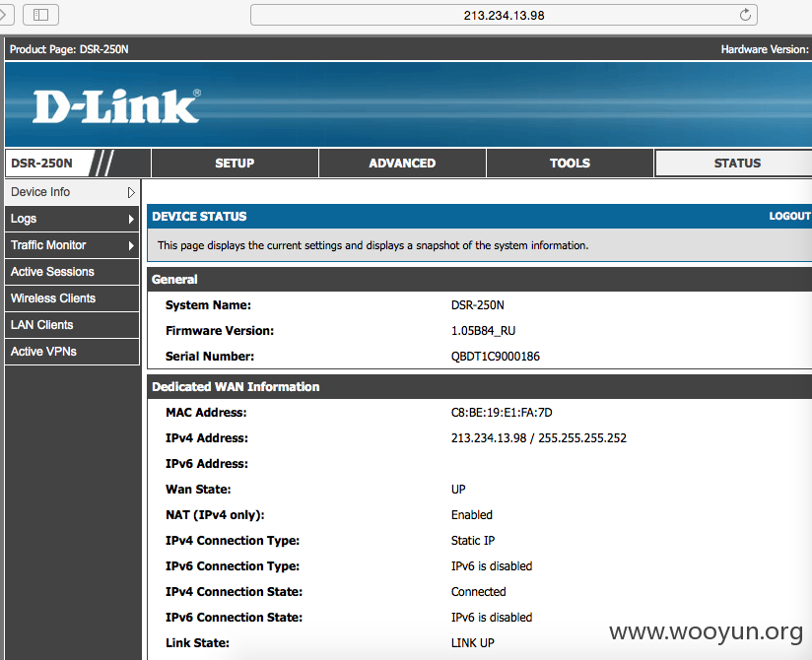Focus the browser address bar

click(x=504, y=15)
